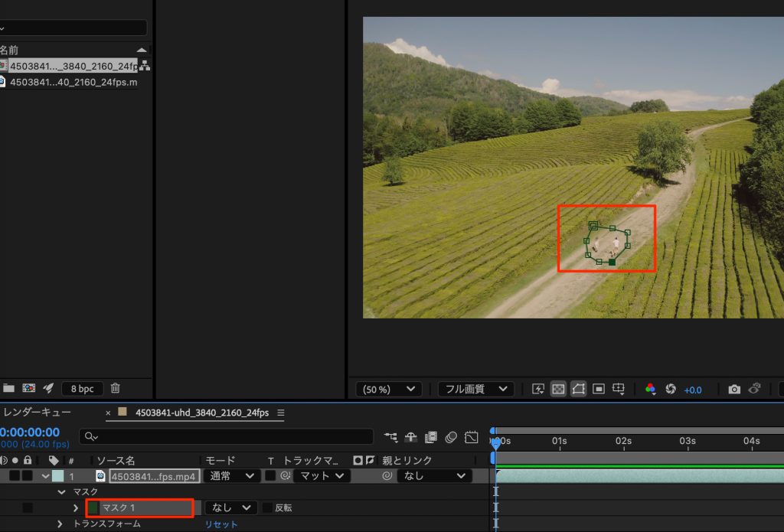Viewport: 784px width, 532px height.
Task: Check the 反転 (invert) mask checkbox
Action: (267, 508)
